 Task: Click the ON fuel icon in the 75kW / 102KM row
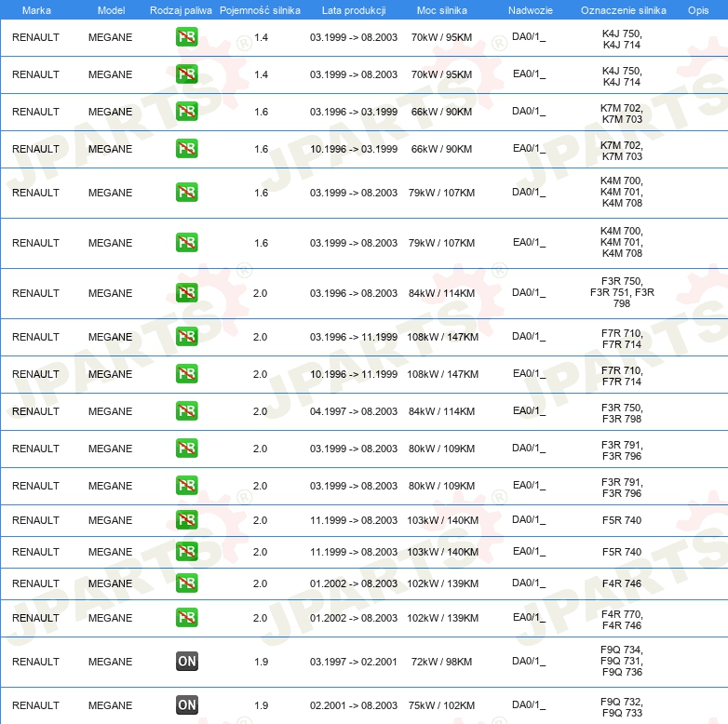click(186, 705)
